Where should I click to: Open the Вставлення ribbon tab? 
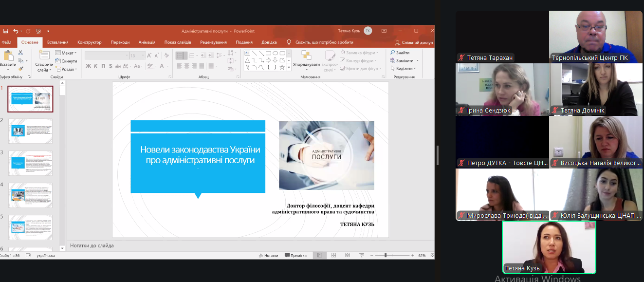coord(57,42)
